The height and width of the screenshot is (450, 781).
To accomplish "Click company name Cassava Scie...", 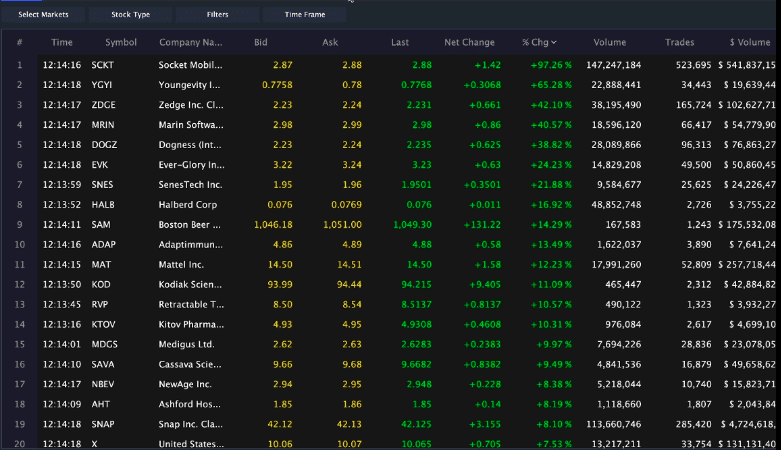I will tap(190, 364).
